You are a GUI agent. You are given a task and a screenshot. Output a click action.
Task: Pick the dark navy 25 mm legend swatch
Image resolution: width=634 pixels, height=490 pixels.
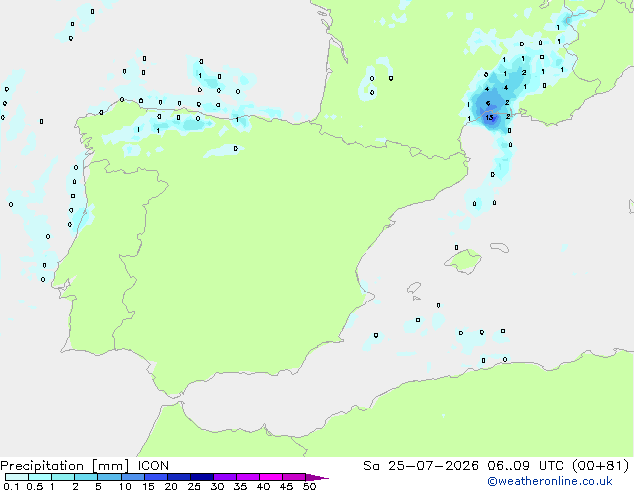point(202,477)
